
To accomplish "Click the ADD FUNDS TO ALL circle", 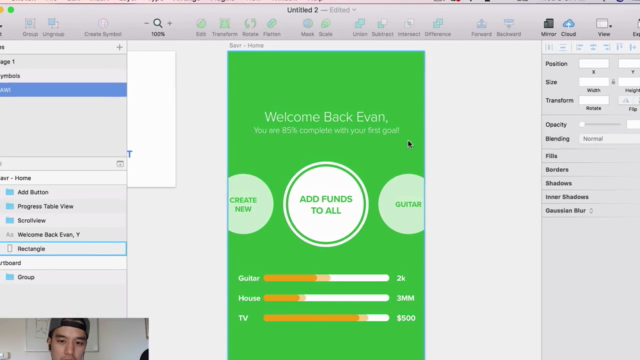I will [x=326, y=204].
